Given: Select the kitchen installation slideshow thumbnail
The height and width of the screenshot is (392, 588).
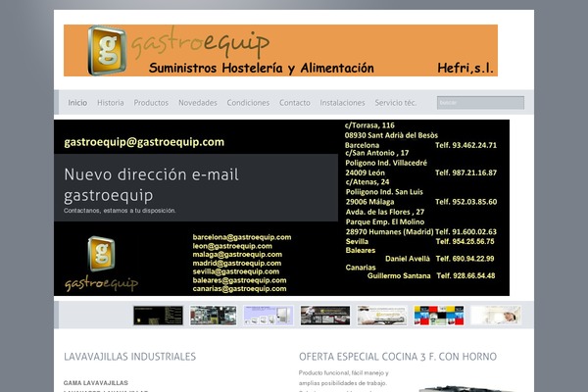Looking at the screenshot, I should 214,316.
